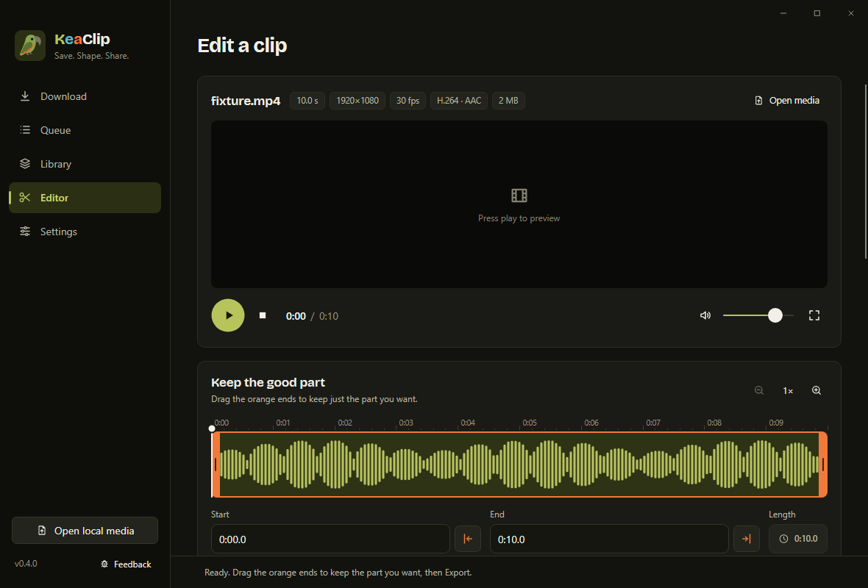Click the 10.0 s duration badge
The height and width of the screenshot is (588, 868).
coord(307,101)
